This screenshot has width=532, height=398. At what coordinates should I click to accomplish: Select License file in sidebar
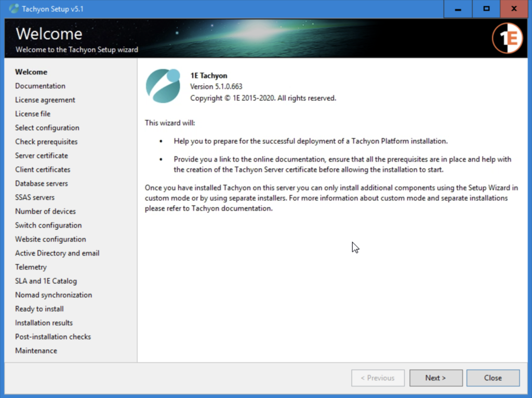(33, 114)
